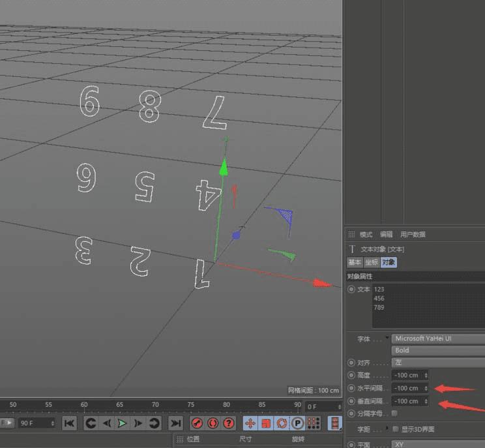The width and height of the screenshot is (485, 448).
Task: Click the point level animation dots icon
Action: pyautogui.click(x=313, y=423)
